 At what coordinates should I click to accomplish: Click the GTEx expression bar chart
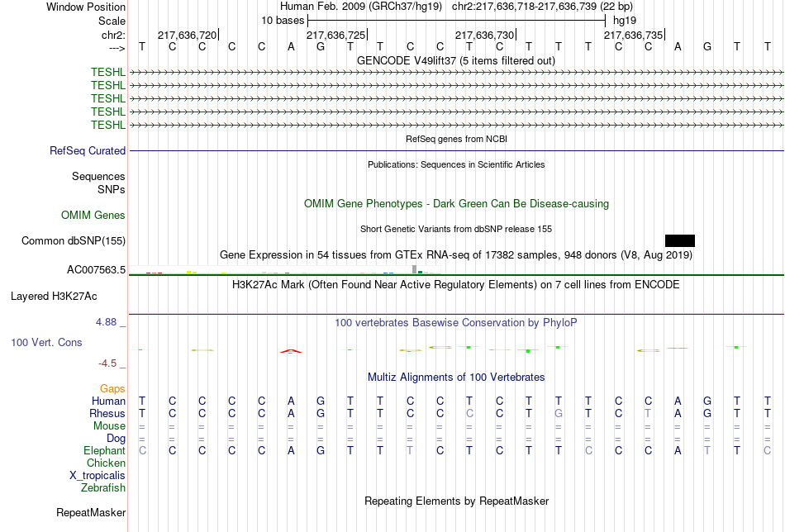pyautogui.click(x=285, y=270)
